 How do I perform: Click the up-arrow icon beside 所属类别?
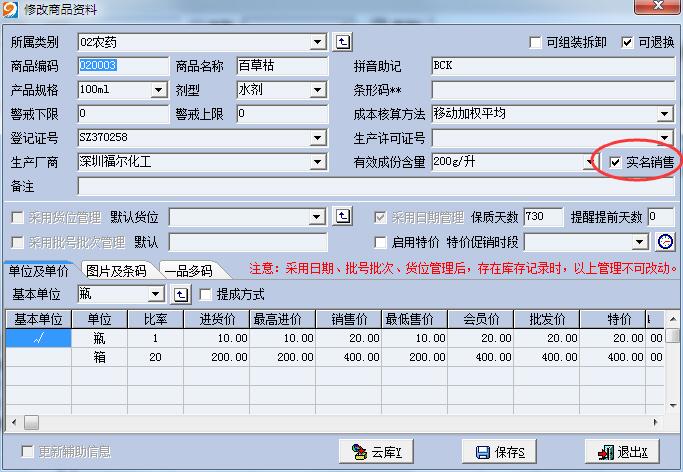343,42
